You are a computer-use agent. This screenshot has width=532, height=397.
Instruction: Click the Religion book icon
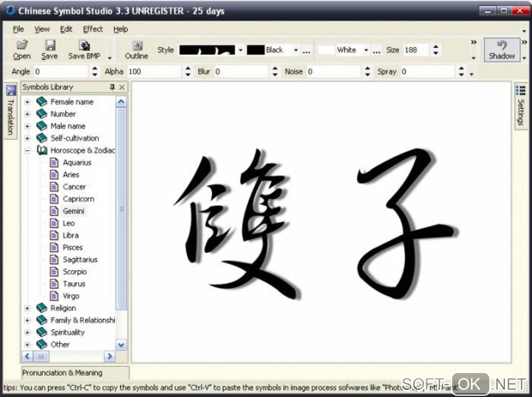point(42,308)
